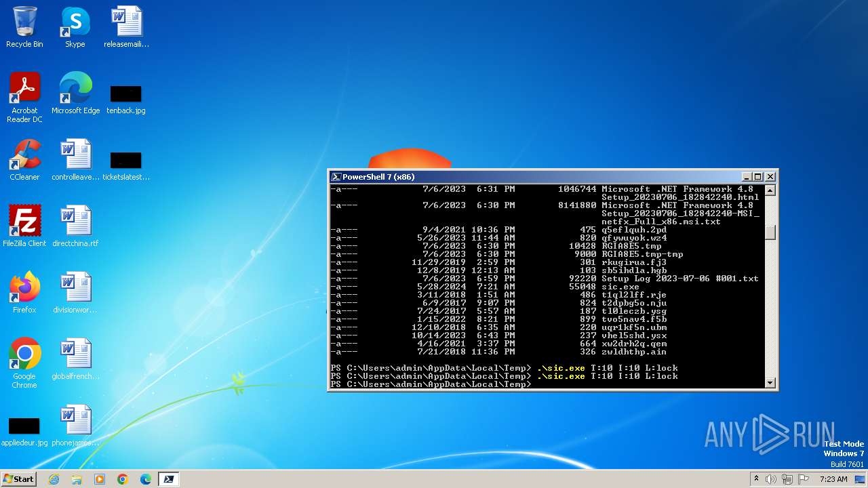Image resolution: width=868 pixels, height=488 pixels.
Task: Click the PowerShell scrollbar thumb
Action: 770,232
